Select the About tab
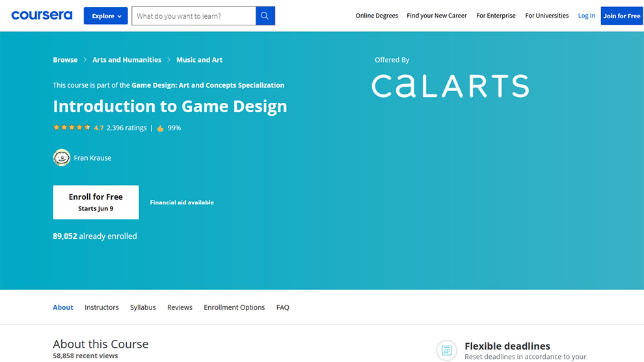Viewport: 644px width, 362px height. 63,307
